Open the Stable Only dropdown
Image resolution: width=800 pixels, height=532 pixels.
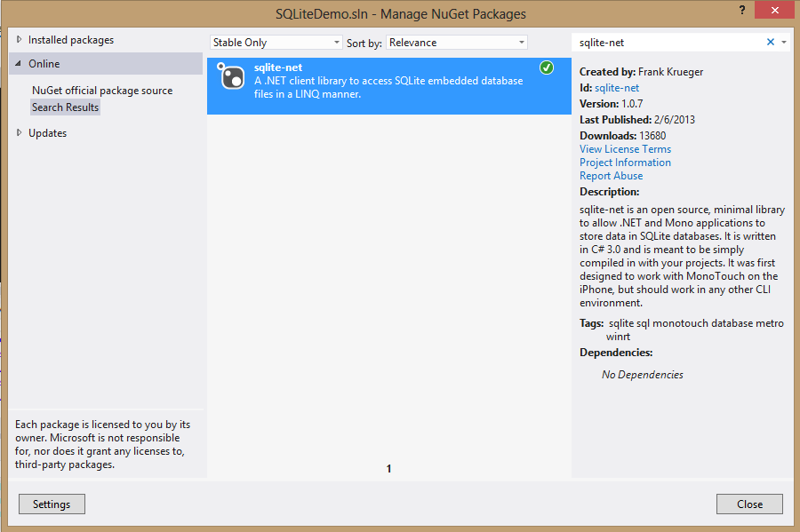tap(276, 43)
